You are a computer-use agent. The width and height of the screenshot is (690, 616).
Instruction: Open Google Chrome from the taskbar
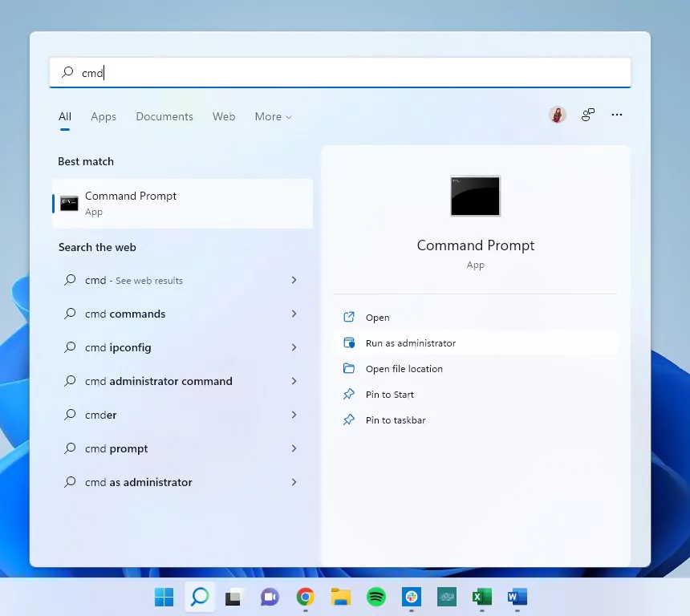pos(306,597)
